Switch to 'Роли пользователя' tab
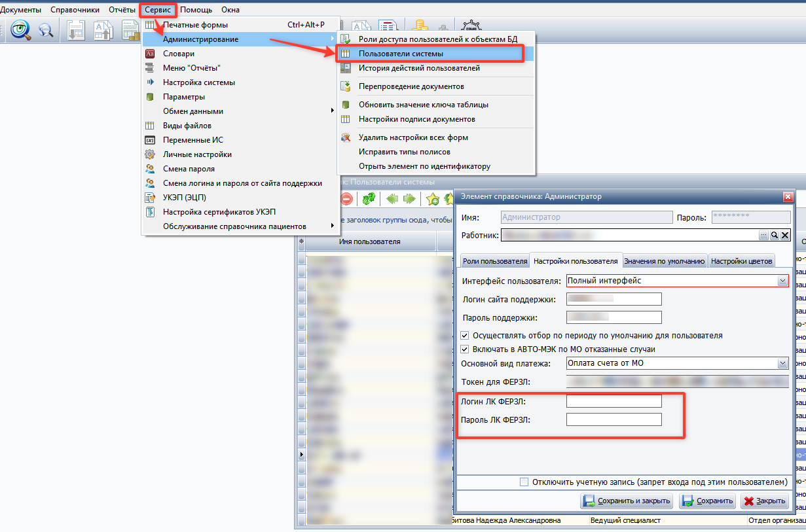 coord(494,261)
